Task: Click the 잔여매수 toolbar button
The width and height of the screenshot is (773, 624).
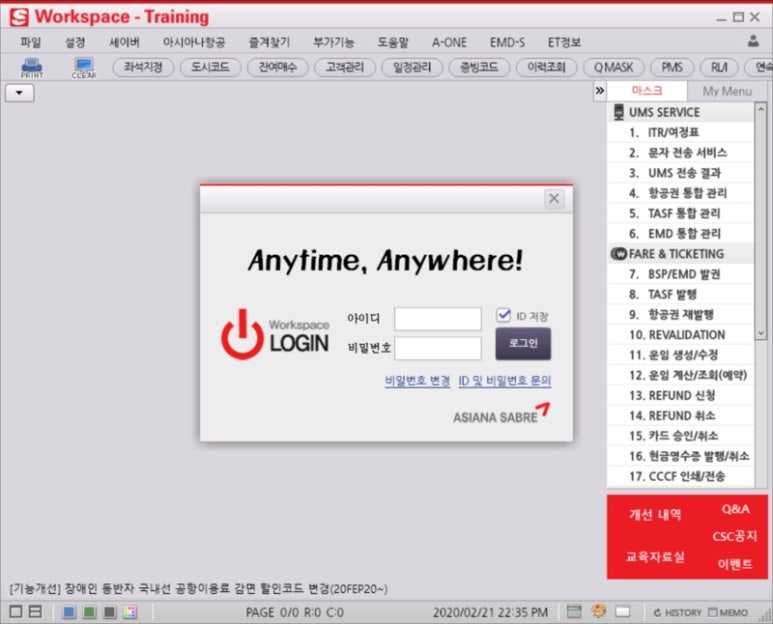Action: point(278,68)
